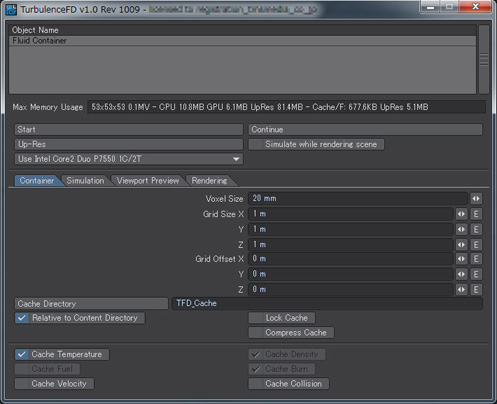The height and width of the screenshot is (404, 497).
Task: Open envelope editor for Grid Offset X
Action: (x=476, y=259)
